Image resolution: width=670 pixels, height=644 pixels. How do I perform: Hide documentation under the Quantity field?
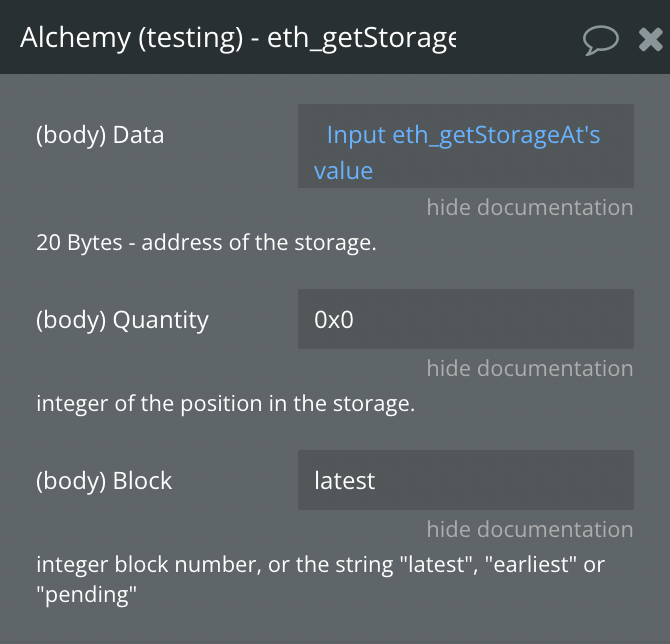(530, 368)
